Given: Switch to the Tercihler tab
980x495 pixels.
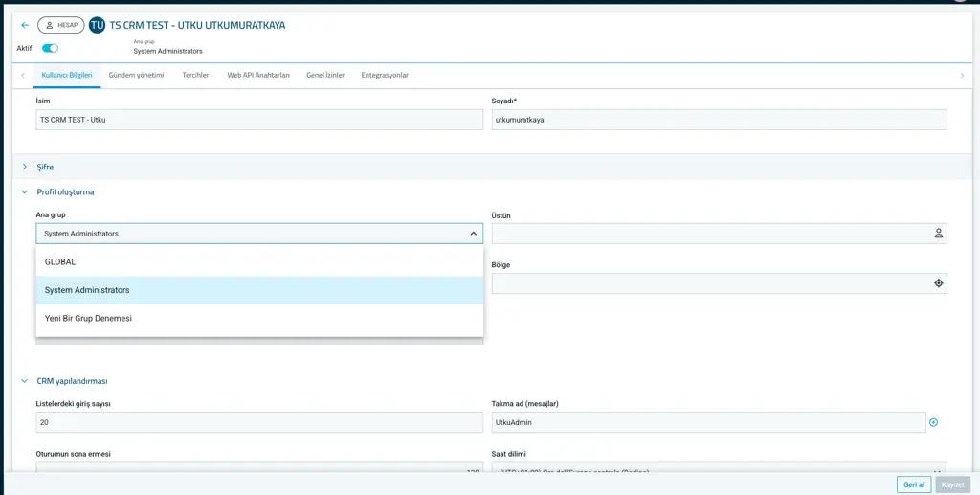Looking at the screenshot, I should [x=195, y=75].
